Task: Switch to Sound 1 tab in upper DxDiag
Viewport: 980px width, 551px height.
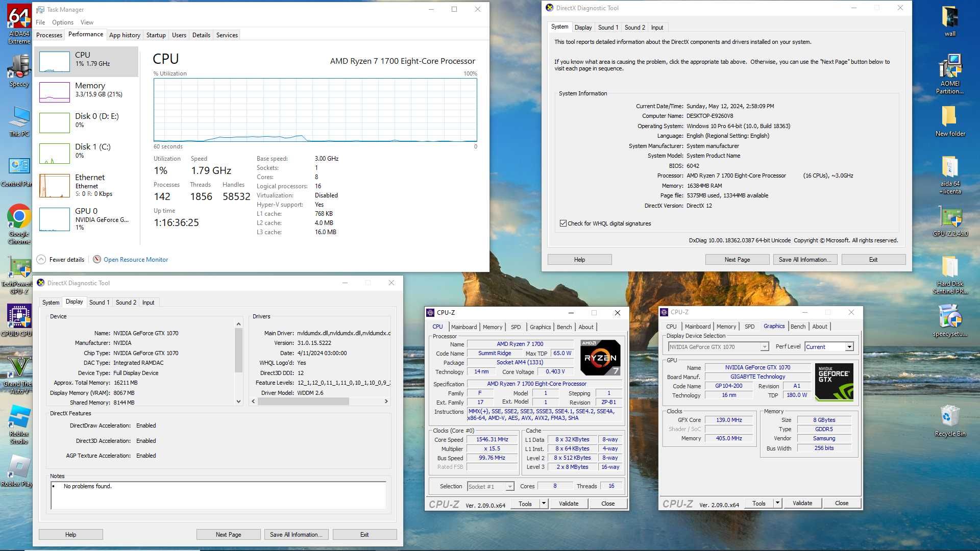Action: [608, 28]
